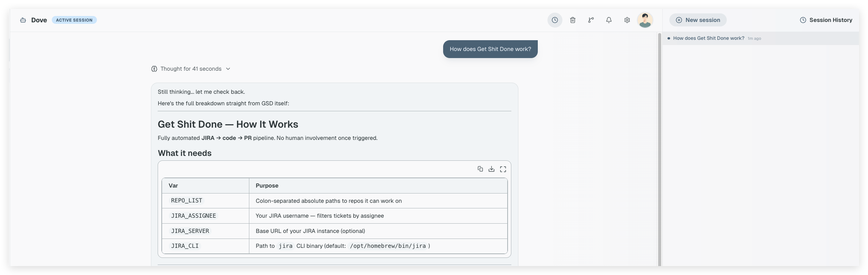Toggle the session history clock icon
The width and height of the screenshot is (868, 275).
[555, 20]
